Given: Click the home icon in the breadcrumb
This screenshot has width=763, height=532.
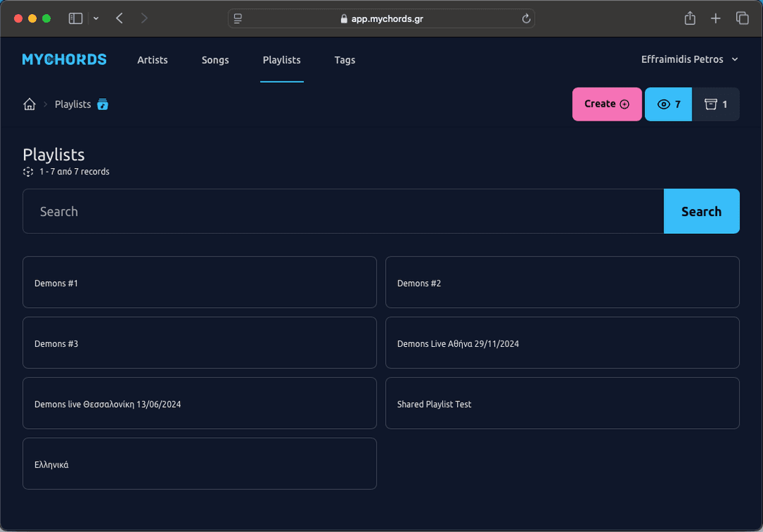Looking at the screenshot, I should pos(30,104).
